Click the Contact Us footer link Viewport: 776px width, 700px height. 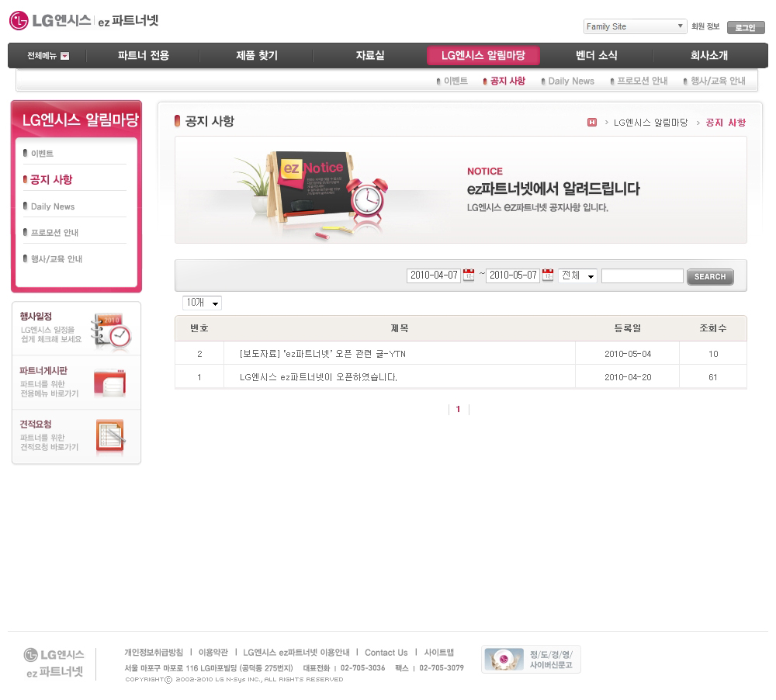386,653
